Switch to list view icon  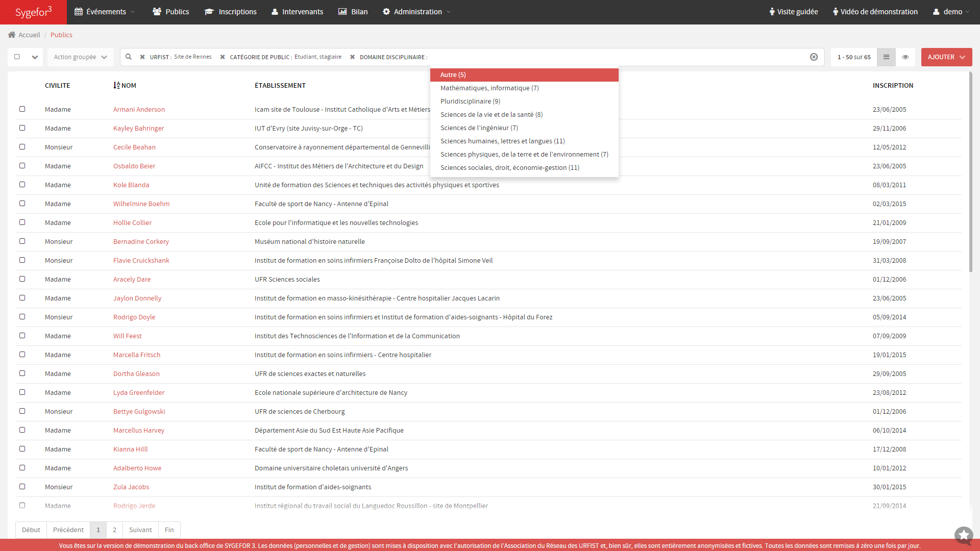tap(886, 57)
